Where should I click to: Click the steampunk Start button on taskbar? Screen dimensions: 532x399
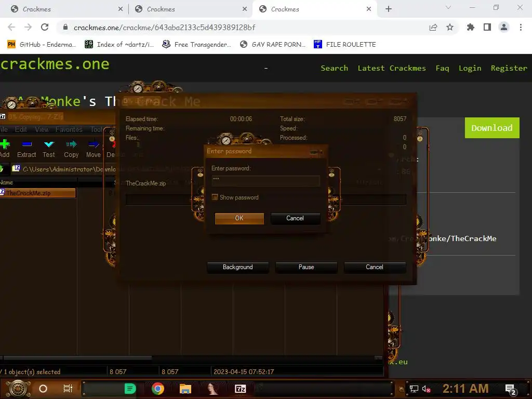click(x=18, y=389)
